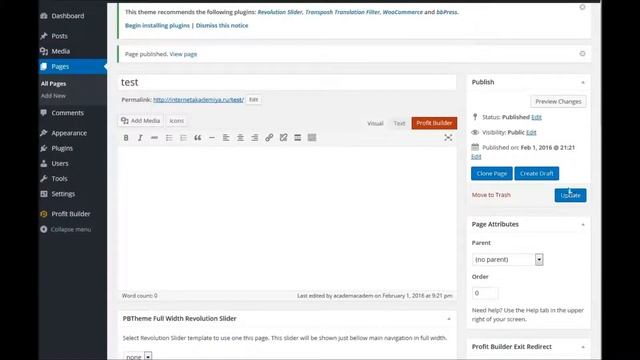Click the View page link
The width and height of the screenshot is (640, 360).
183,54
